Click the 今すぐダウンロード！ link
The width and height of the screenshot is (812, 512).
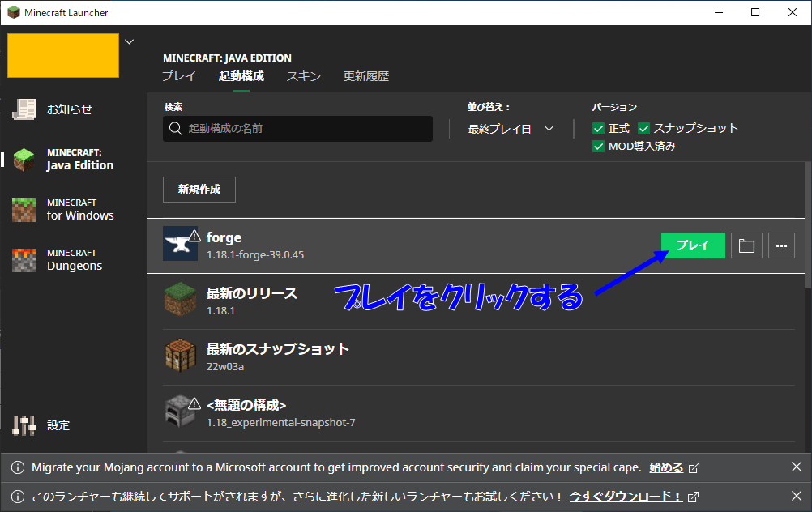[626, 497]
